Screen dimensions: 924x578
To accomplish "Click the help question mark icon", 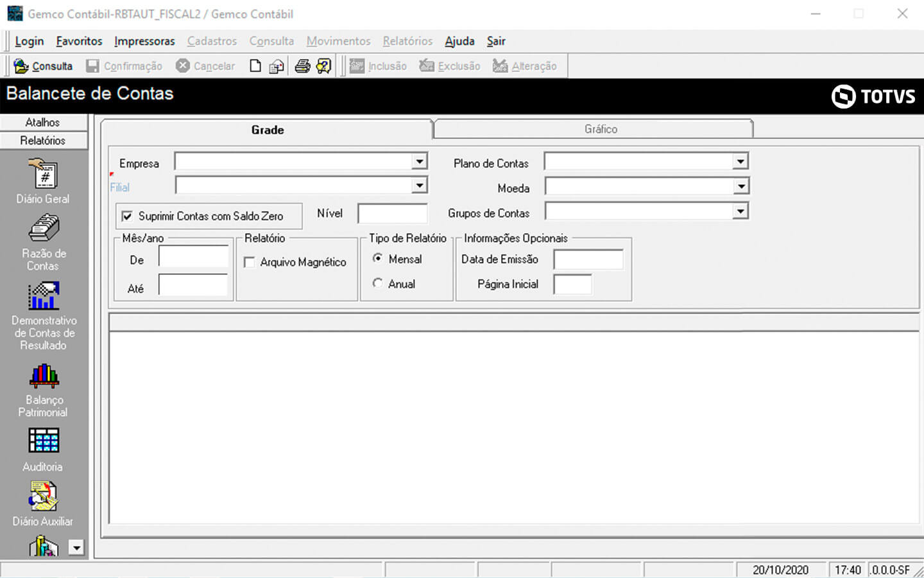I will coord(324,66).
